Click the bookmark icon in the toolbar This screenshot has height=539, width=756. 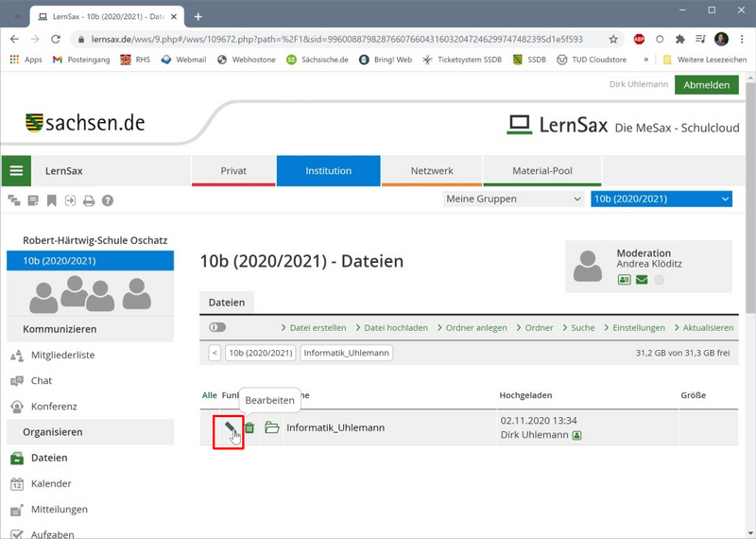pos(51,200)
